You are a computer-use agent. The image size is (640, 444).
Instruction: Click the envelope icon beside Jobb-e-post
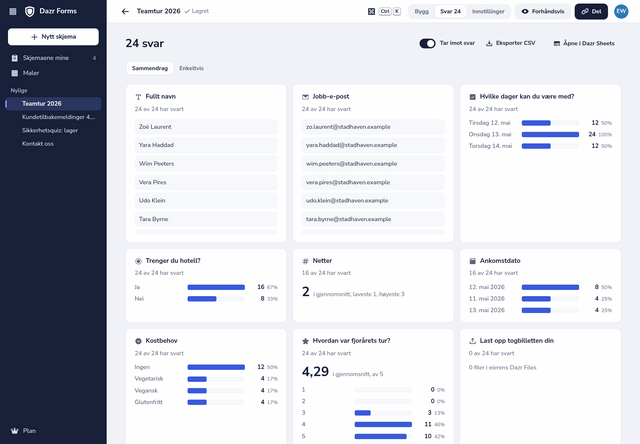tap(305, 97)
